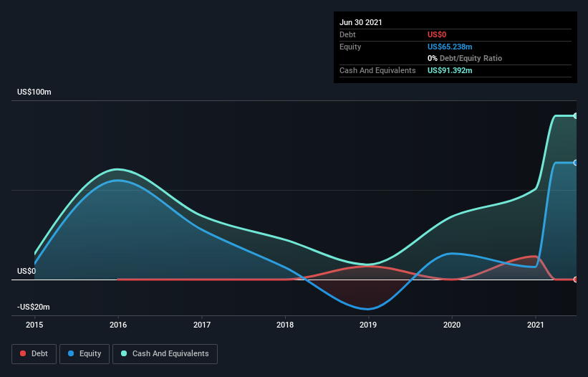Click Cash And Equivalents label in tooltip
588x377 pixels.
[377, 70]
